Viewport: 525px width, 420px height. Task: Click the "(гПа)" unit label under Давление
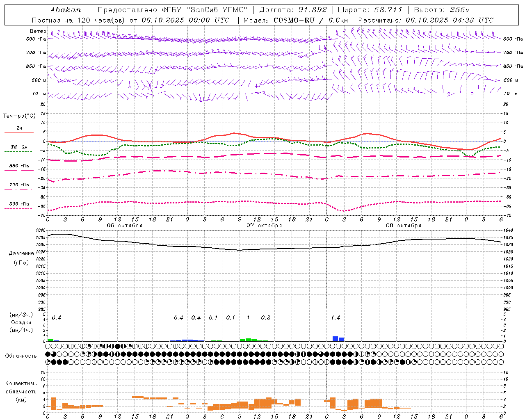coord(21,263)
